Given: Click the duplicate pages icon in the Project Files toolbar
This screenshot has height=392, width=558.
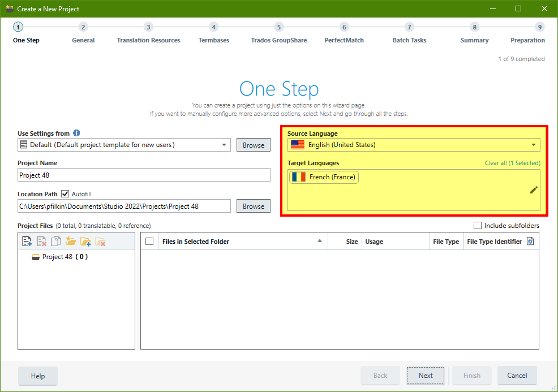Looking at the screenshot, I should [x=56, y=241].
